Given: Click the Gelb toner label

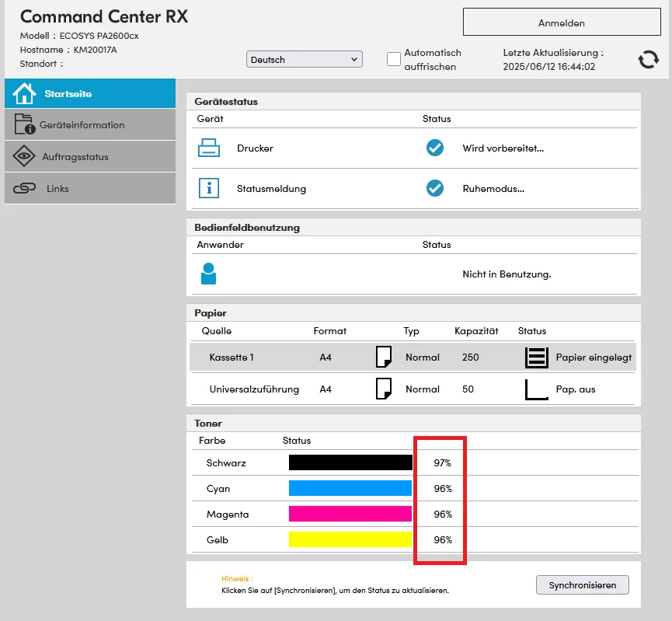Looking at the screenshot, I should click(218, 540).
